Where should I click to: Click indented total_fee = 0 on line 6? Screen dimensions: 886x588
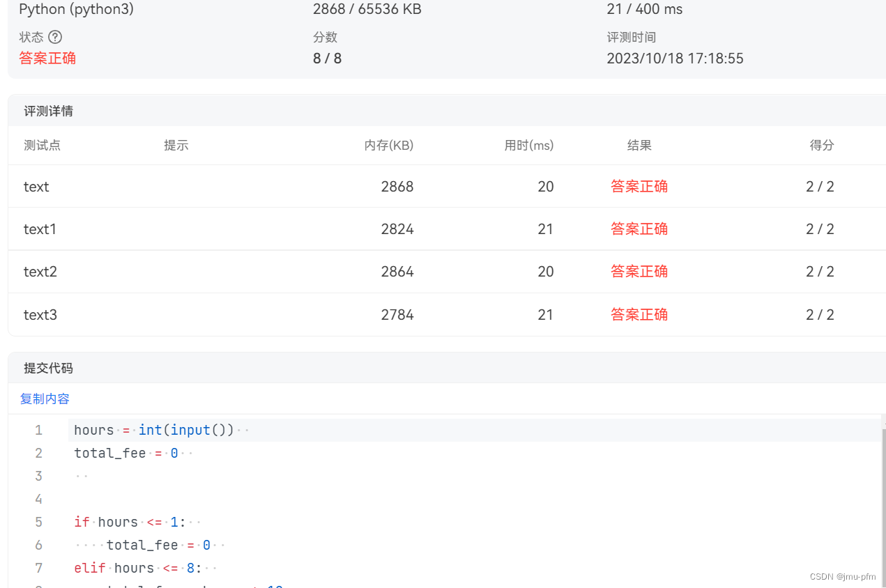coord(158,545)
